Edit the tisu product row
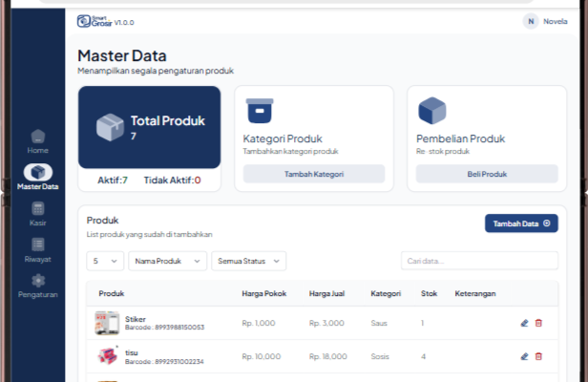 [524, 356]
